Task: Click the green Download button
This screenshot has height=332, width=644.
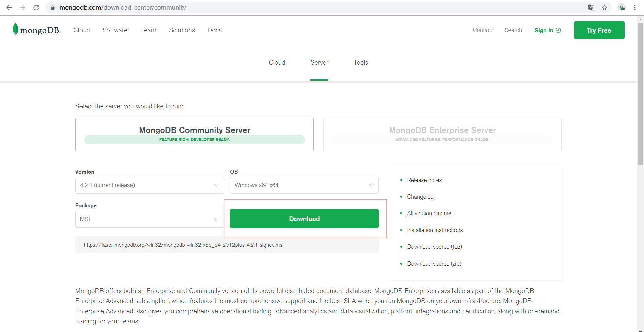Action: pyautogui.click(x=304, y=219)
